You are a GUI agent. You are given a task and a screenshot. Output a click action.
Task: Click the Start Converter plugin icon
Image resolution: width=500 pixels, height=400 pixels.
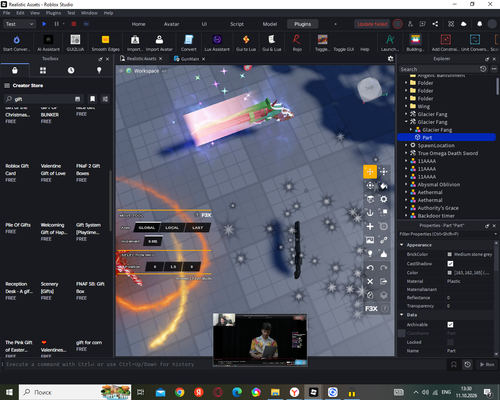[x=16, y=40]
